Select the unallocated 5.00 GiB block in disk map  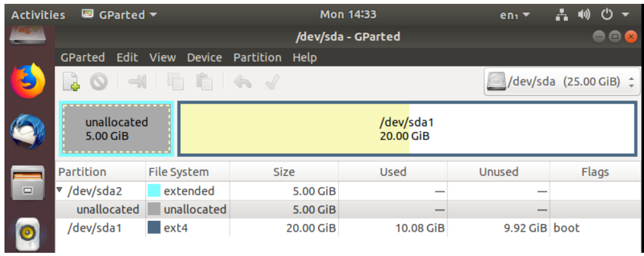coord(117,129)
